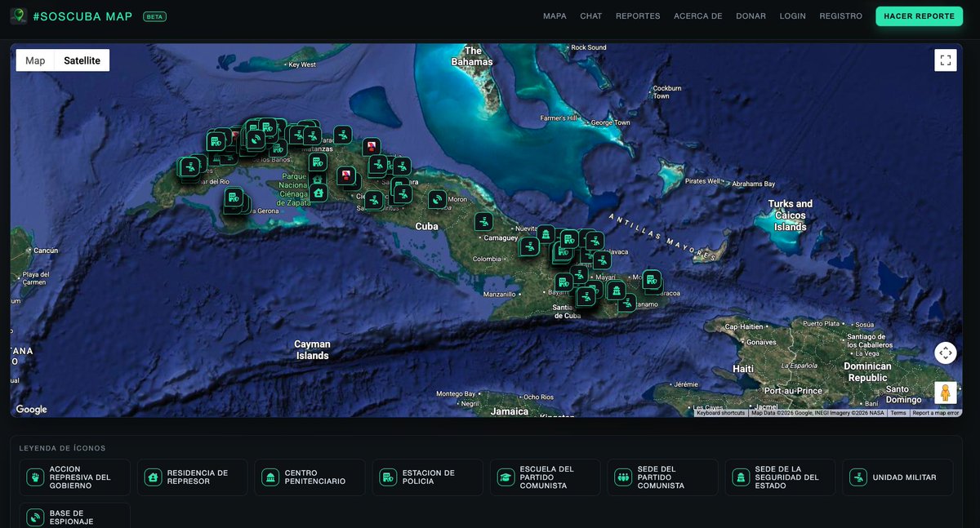Toggle the Residencia de Represor legend filter

click(x=193, y=477)
